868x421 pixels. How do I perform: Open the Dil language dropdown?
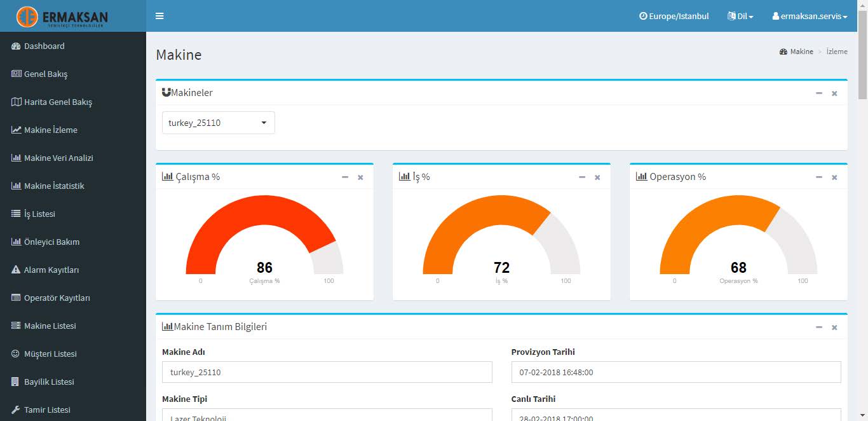[x=740, y=17]
